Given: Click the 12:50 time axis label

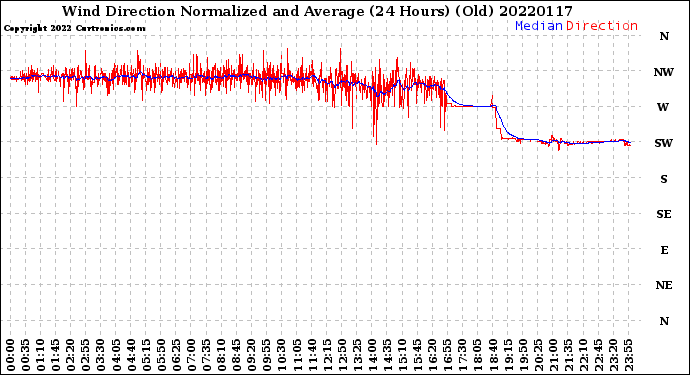Looking at the screenshot, I should pos(342,355).
